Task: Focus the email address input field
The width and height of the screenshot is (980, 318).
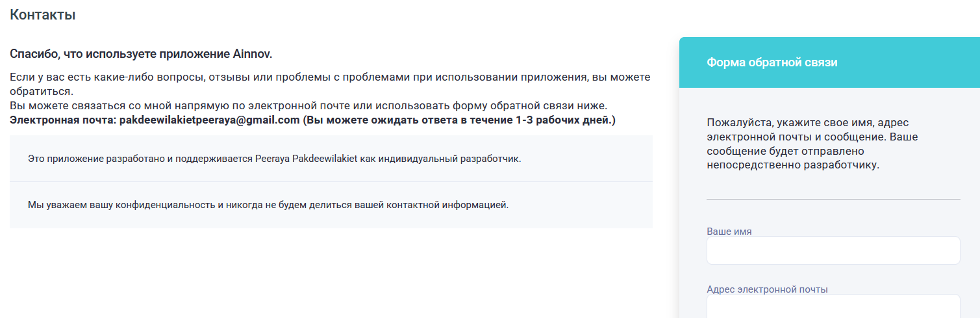Action: pyautogui.click(x=833, y=307)
